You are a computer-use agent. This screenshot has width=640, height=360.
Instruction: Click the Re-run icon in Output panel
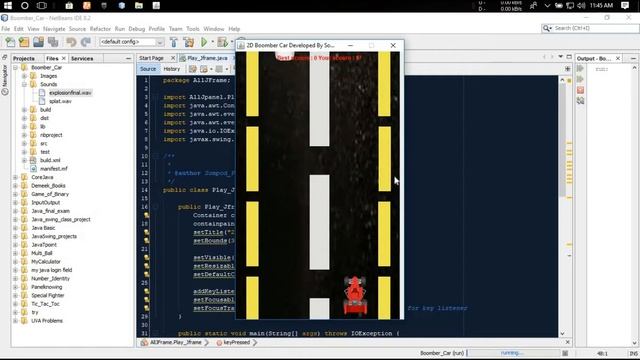(x=580, y=69)
